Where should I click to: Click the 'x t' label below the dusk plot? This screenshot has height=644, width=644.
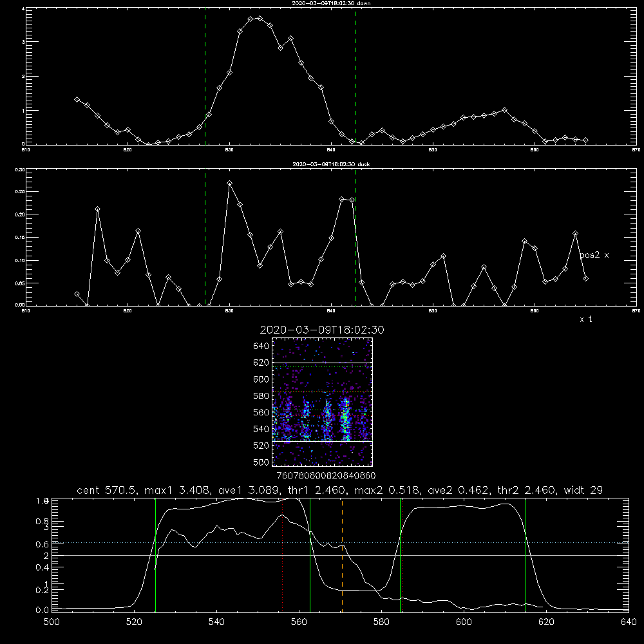pyautogui.click(x=585, y=319)
